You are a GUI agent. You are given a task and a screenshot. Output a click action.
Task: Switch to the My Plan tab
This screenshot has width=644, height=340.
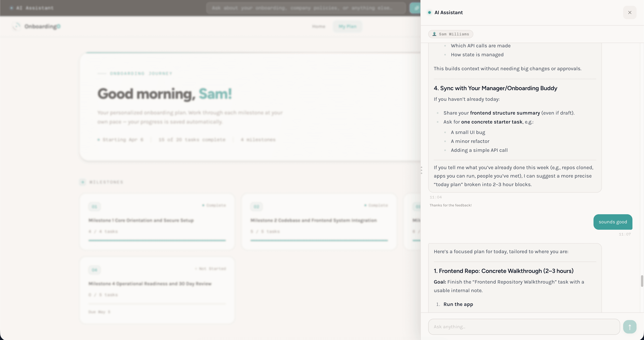(347, 26)
